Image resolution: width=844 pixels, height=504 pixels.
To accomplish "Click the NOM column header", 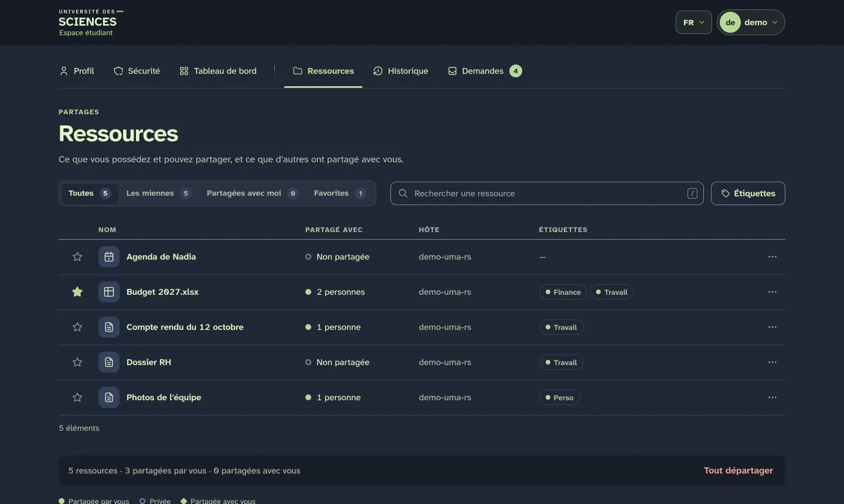I will point(107,230).
